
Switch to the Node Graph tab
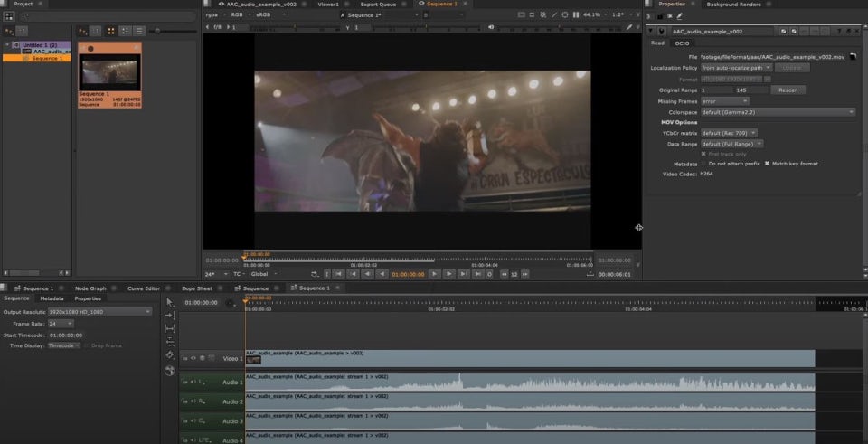(90, 288)
